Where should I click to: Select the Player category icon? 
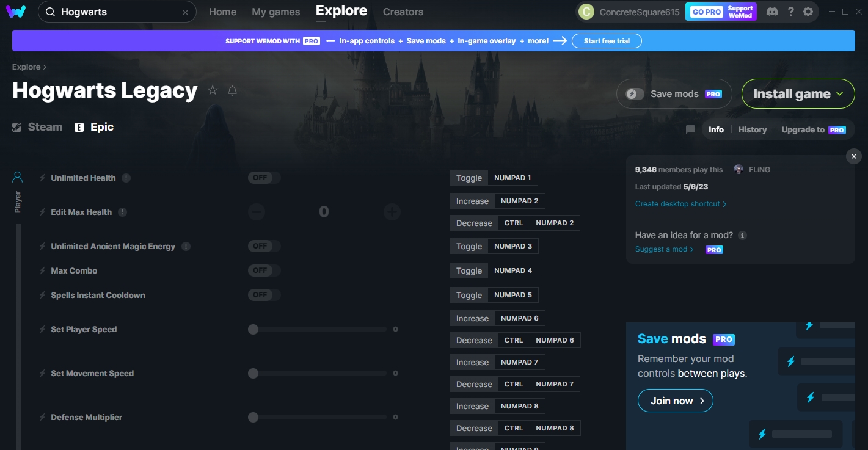(18, 177)
